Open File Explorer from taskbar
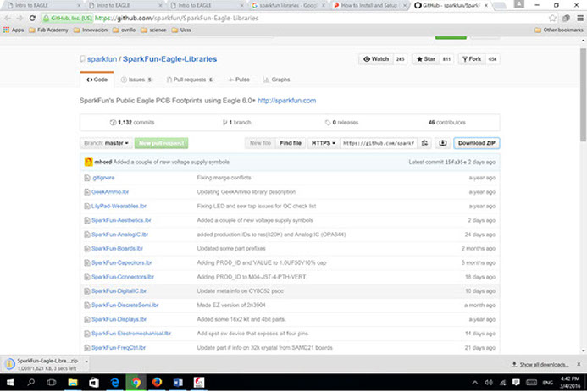Screen dimensions: 587x392 (x=73, y=383)
